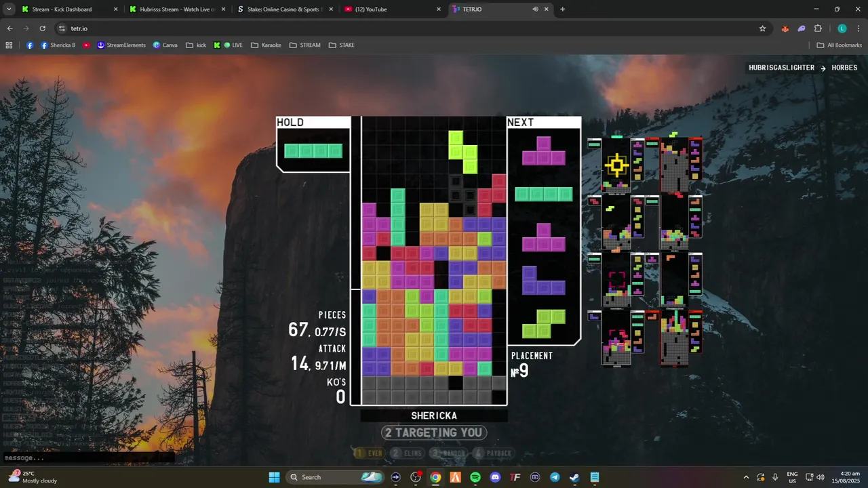Expand the tab search dropdown arrow
The height and width of the screenshot is (488, 868).
(9, 9)
